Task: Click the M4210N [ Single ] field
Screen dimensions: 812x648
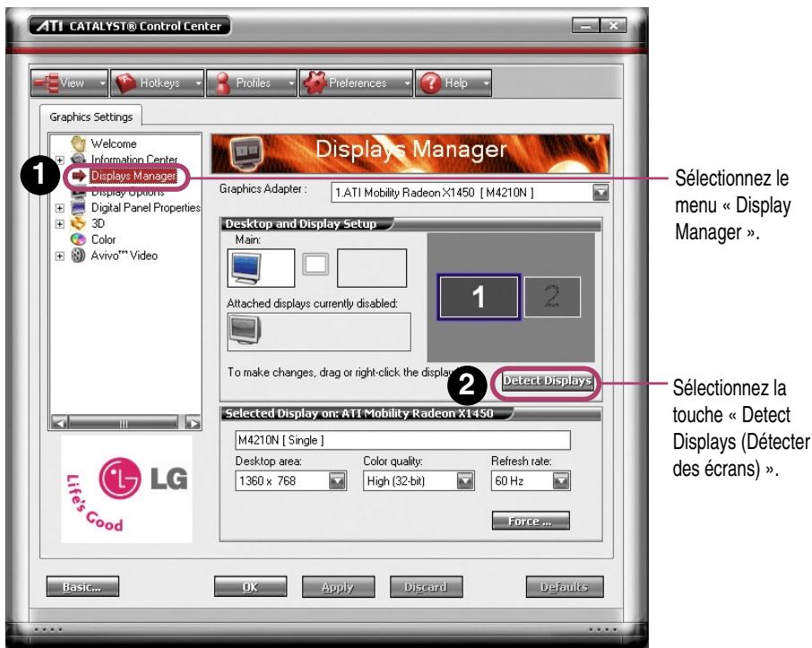Action: [x=402, y=440]
